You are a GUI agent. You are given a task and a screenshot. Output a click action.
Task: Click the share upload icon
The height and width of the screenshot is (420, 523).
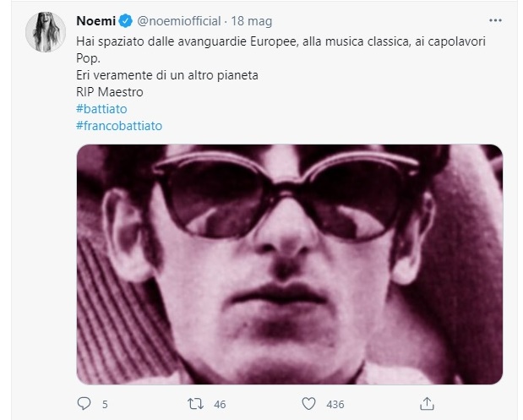tap(427, 403)
